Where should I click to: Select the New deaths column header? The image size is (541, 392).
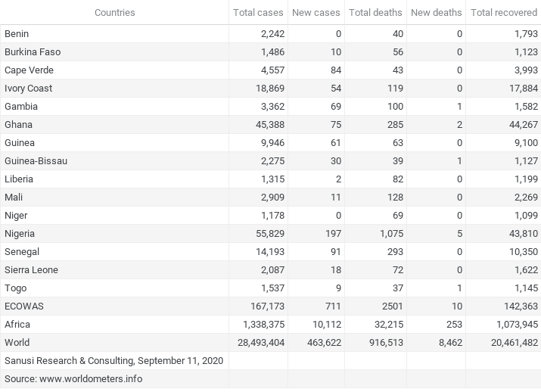(436, 13)
